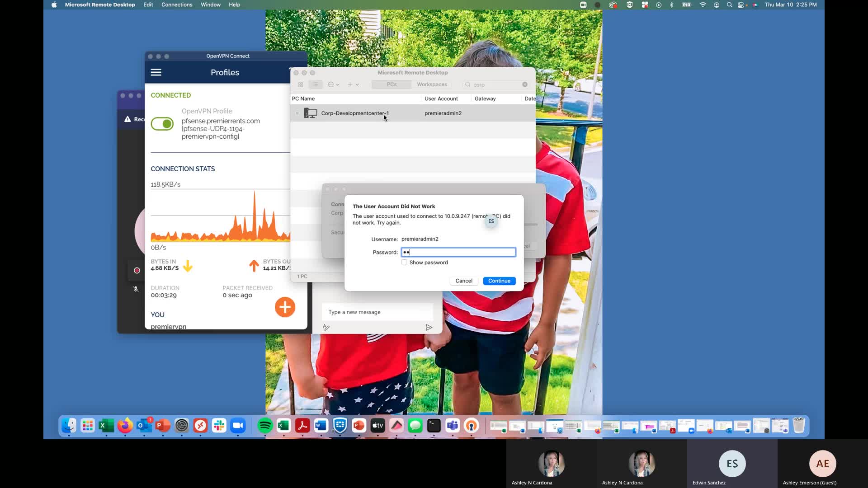
Task: Toggle the pfsense.premierrents.com VPN connection
Action: click(x=162, y=124)
